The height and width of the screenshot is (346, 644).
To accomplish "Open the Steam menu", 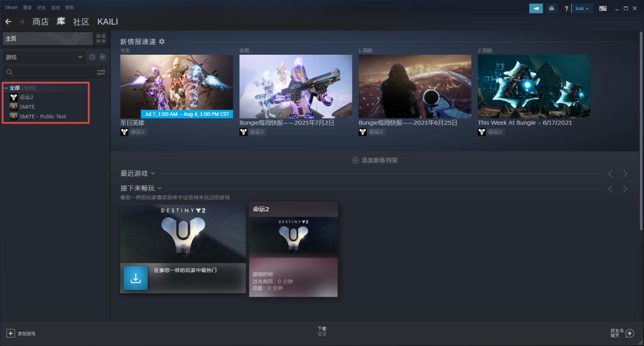I will 11,8.
